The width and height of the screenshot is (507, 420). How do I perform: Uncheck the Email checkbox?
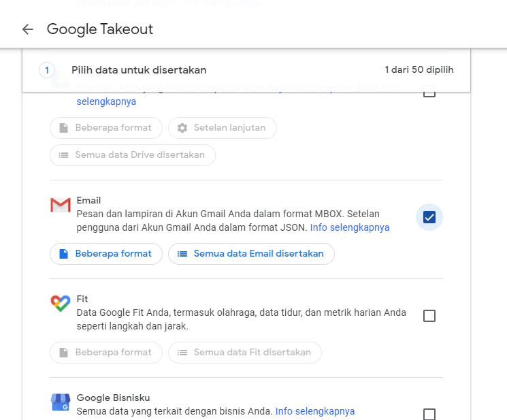(x=429, y=217)
